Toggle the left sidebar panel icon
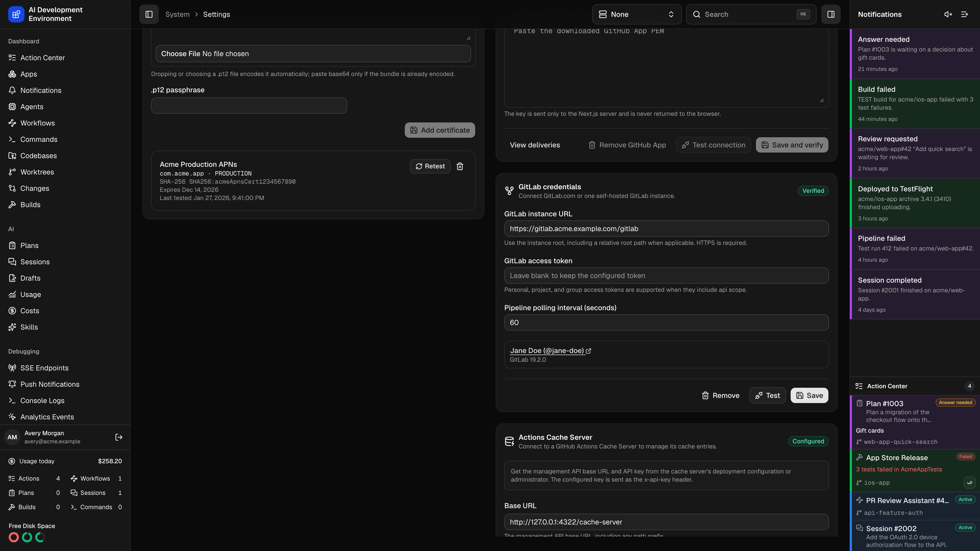 (x=149, y=15)
